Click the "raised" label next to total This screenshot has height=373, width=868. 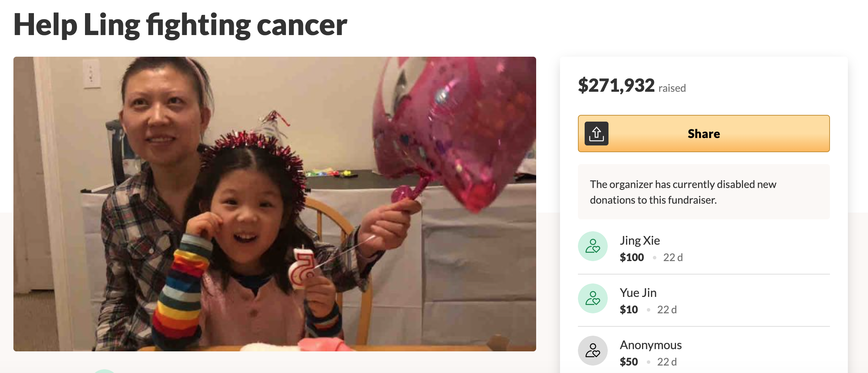coord(672,88)
